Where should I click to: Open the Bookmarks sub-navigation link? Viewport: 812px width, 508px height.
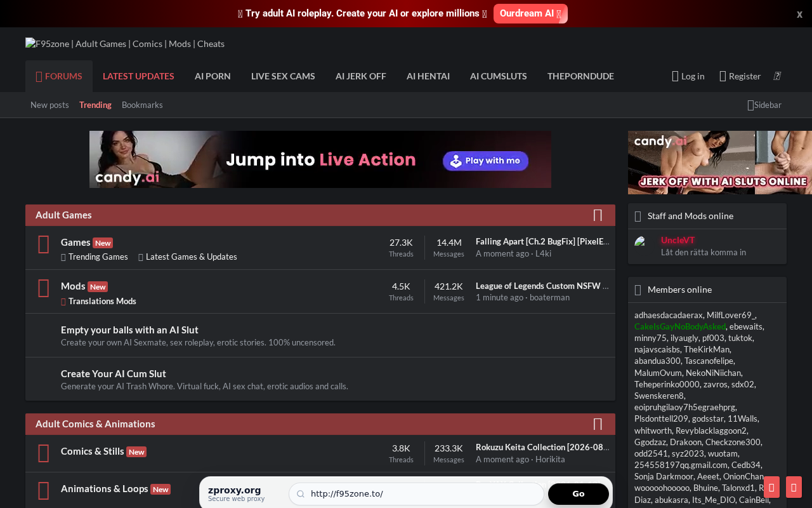[x=142, y=105]
